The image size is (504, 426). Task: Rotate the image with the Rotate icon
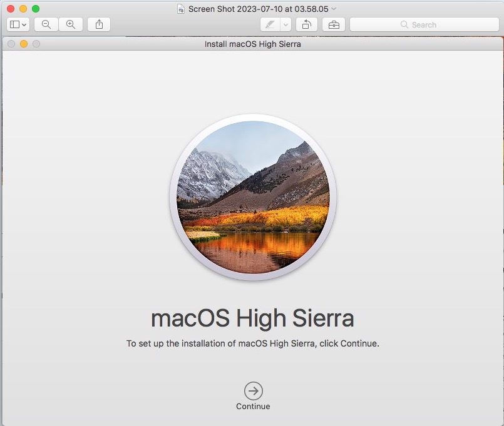tap(307, 24)
